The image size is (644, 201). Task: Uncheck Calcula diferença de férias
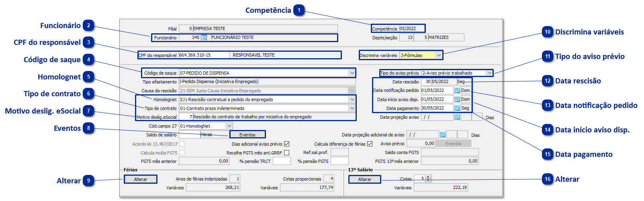click(370, 144)
